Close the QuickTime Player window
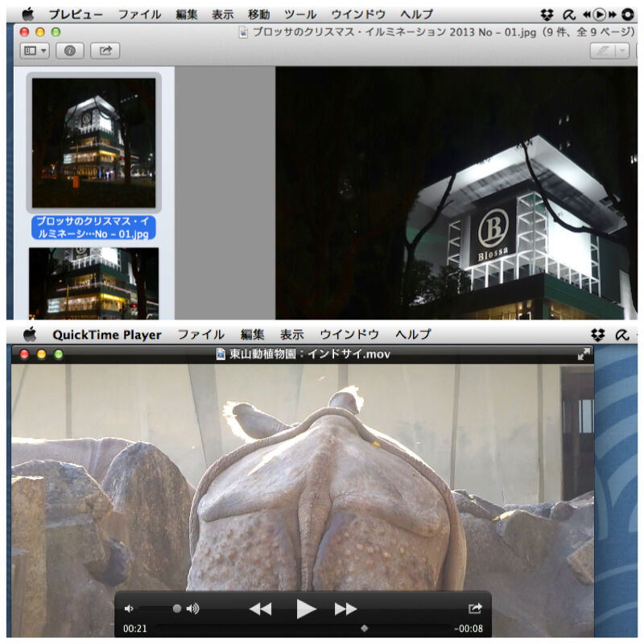This screenshot has width=644, height=644. click(24, 354)
